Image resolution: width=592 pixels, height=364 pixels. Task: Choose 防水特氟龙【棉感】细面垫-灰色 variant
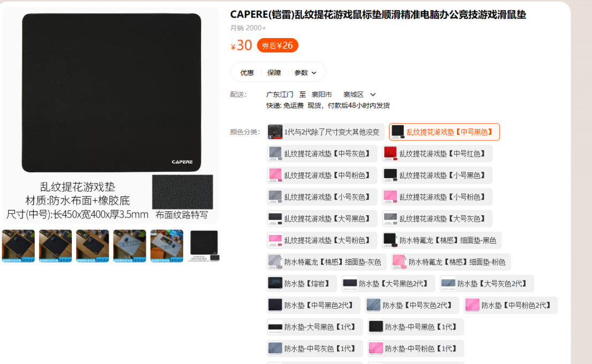click(326, 262)
